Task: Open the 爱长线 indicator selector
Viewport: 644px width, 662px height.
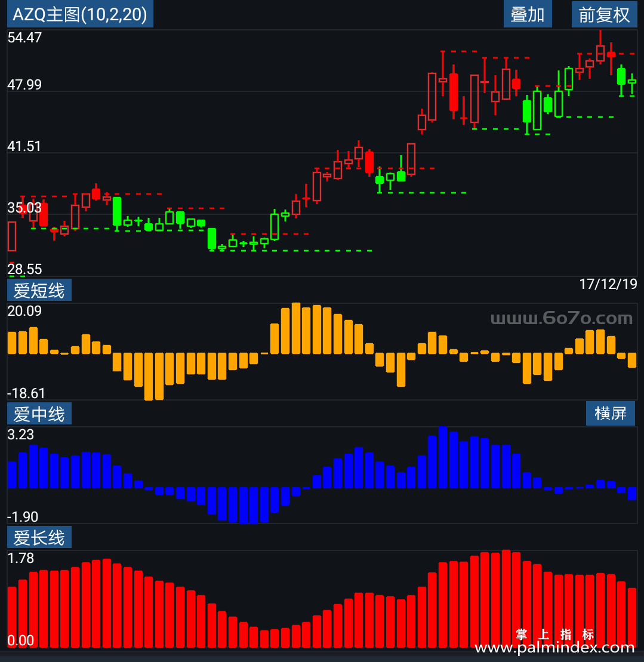Action: pos(39,537)
